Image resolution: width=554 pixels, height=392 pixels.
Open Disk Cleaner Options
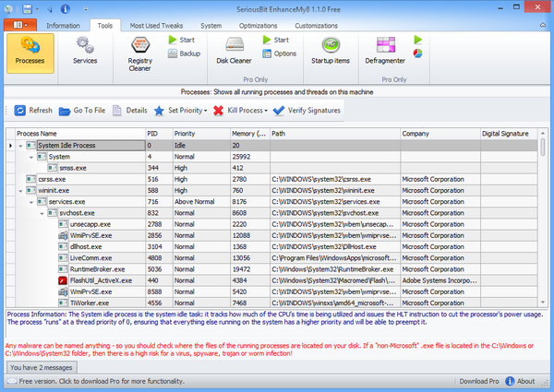pos(280,53)
